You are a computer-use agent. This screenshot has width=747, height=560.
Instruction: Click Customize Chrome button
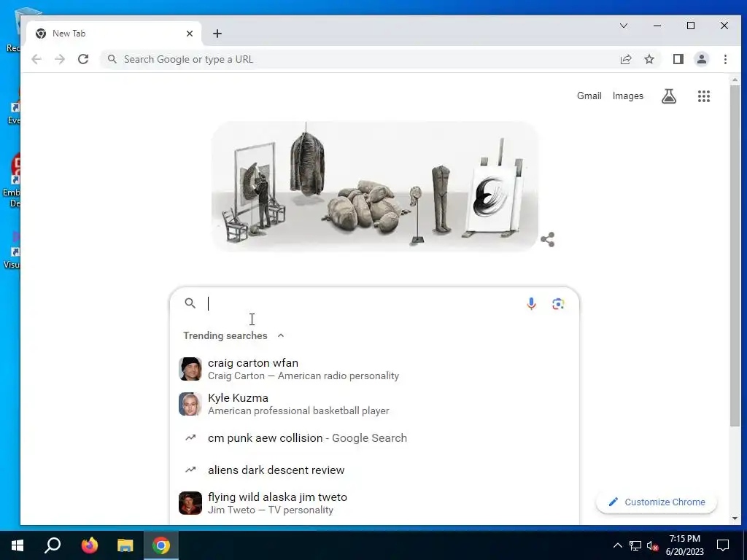point(657,502)
